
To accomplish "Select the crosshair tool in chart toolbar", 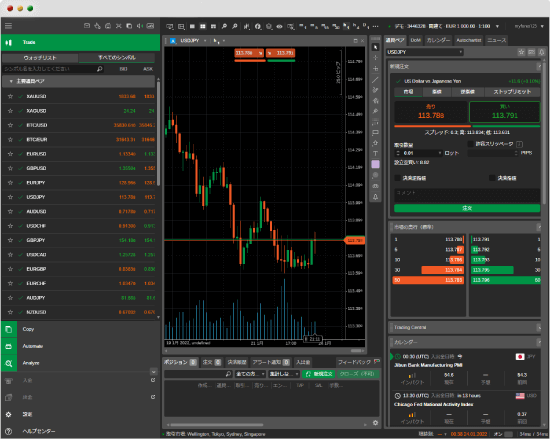I will pos(375,58).
